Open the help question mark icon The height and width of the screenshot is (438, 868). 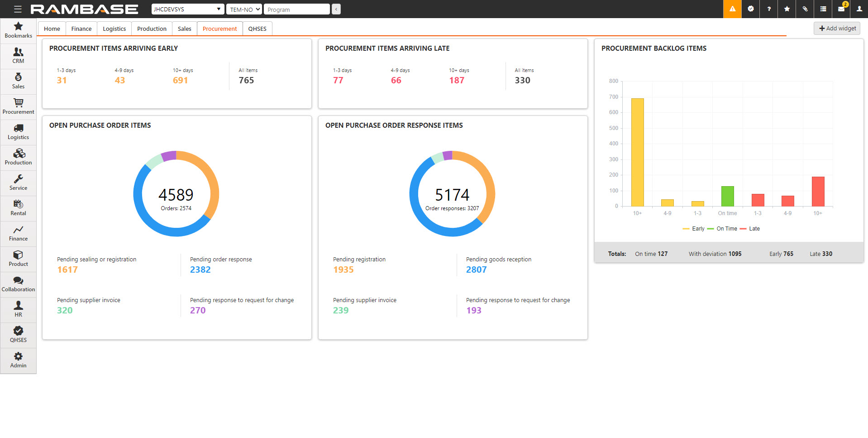[768, 9]
